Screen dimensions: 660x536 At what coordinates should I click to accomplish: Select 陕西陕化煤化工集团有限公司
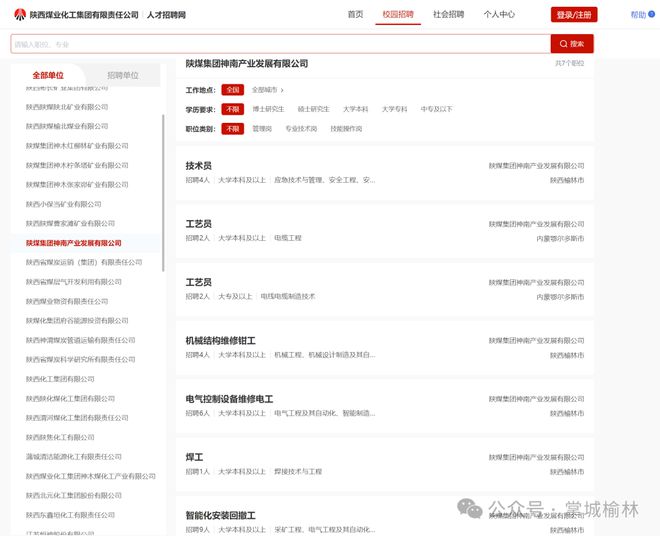pyautogui.click(x=70, y=398)
